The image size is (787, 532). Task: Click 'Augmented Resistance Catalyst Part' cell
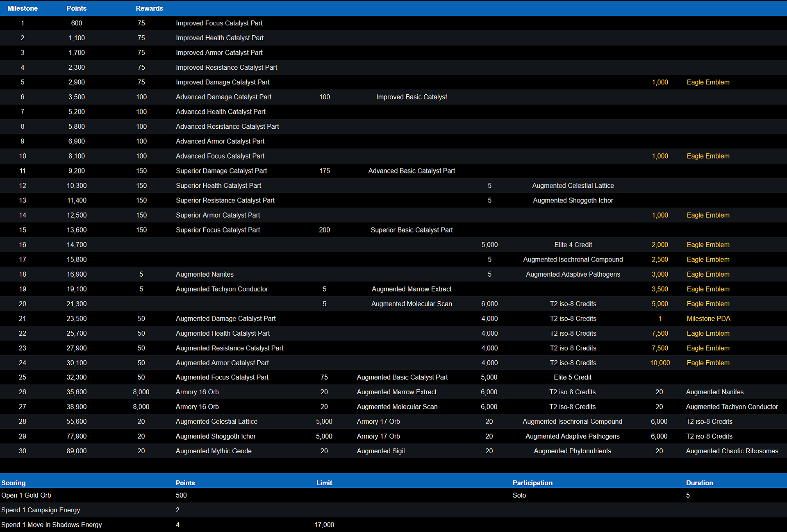point(230,348)
